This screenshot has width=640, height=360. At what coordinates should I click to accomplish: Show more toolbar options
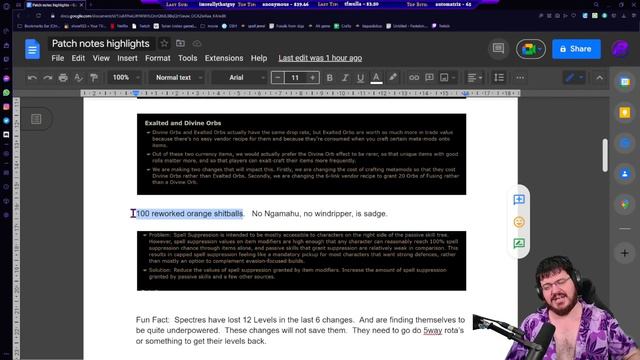pyautogui.click(x=520, y=78)
